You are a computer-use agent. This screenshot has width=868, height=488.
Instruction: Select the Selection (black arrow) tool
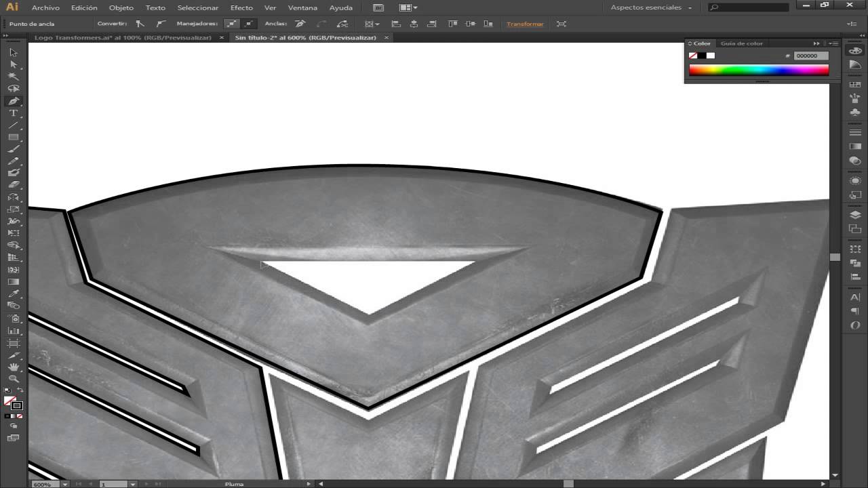click(13, 53)
